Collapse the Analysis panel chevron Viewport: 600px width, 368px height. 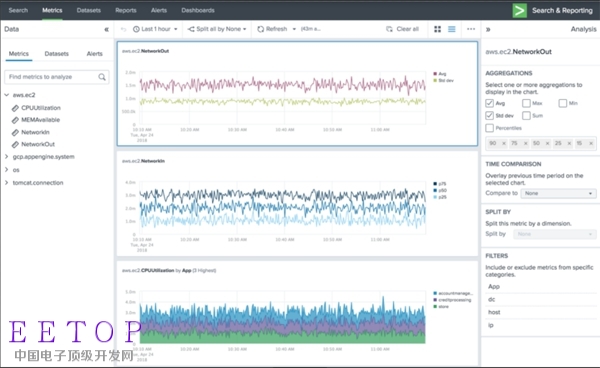click(488, 29)
